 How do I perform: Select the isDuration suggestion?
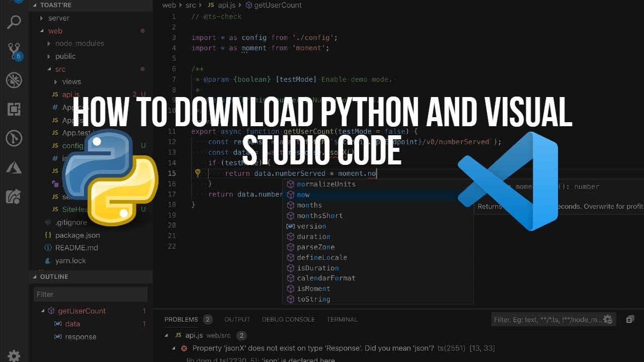377,268
